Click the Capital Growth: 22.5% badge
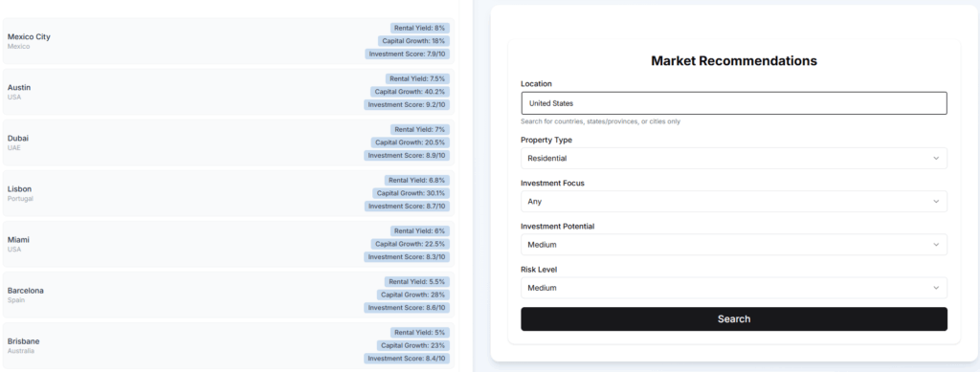Image resolution: width=980 pixels, height=372 pixels. click(410, 244)
